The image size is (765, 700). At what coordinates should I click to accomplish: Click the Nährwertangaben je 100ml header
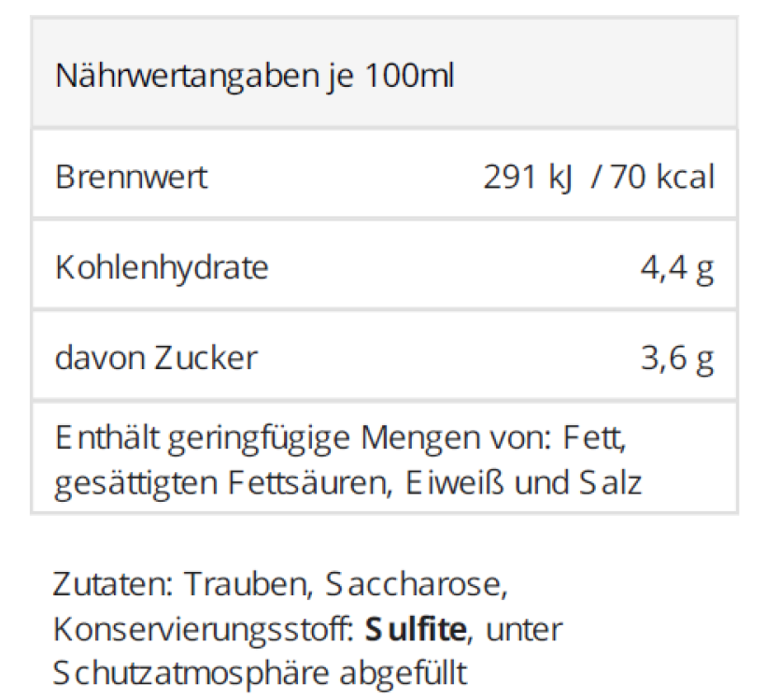255,76
